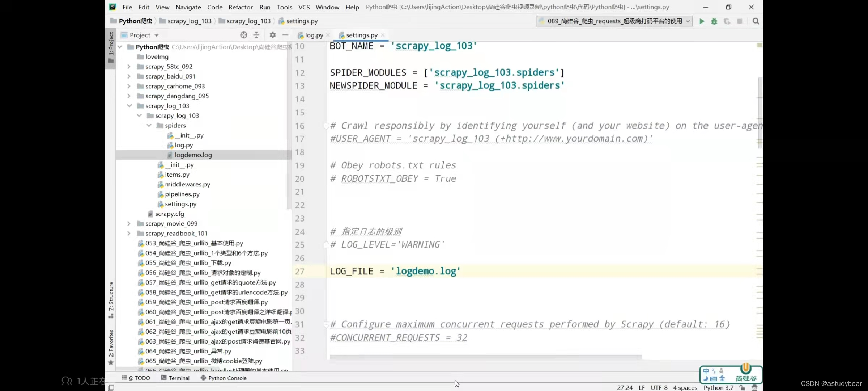Image resolution: width=868 pixels, height=391 pixels.
Task: Collapse all in Project tree toolbar
Action: [256, 35]
